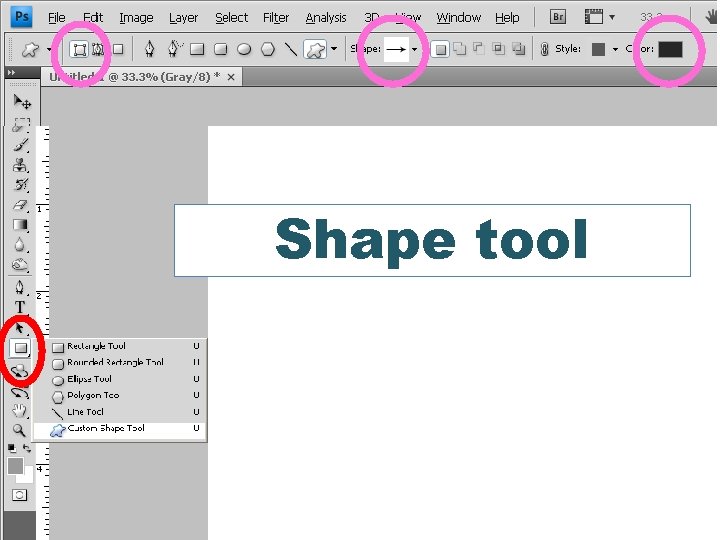Toggle Quick Mask mode icon
The width and height of the screenshot is (720, 540).
(19, 495)
